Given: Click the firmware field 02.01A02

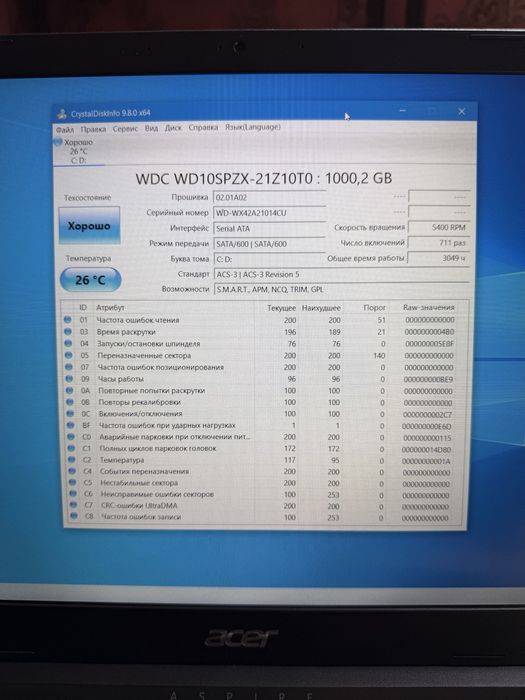Looking at the screenshot, I should [x=270, y=197].
